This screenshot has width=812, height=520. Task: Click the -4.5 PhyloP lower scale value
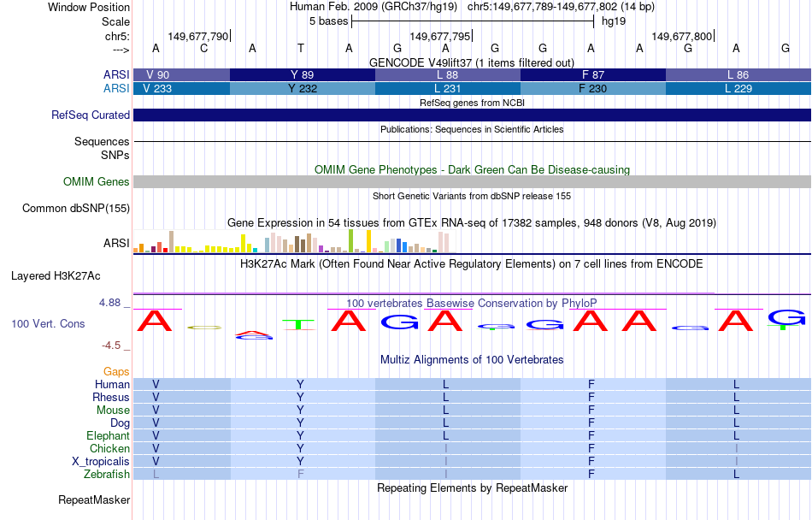[111, 345]
